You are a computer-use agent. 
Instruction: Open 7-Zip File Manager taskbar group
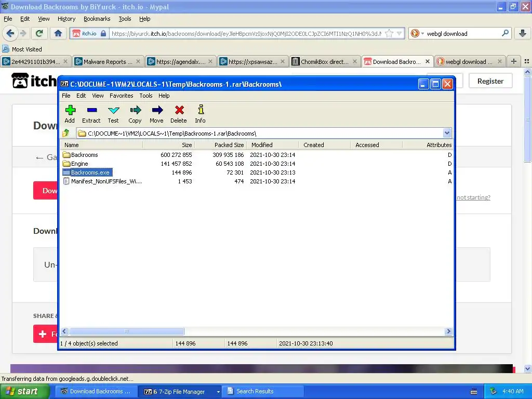pos(181,392)
